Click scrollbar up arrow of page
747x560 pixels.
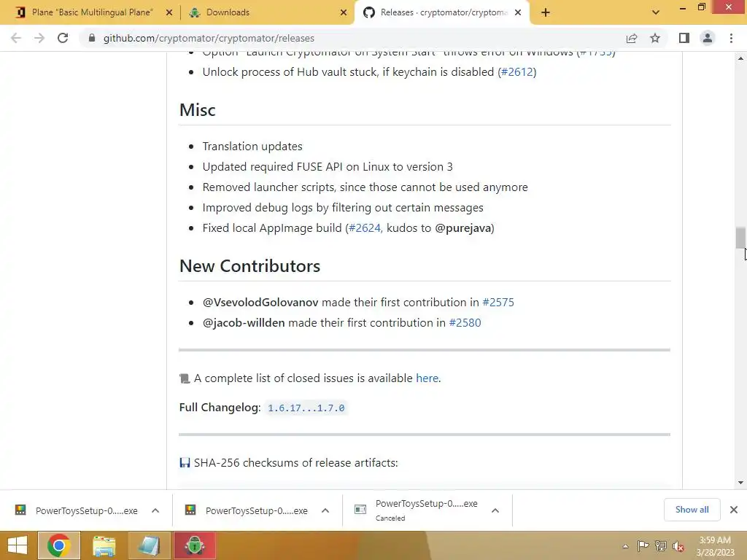(740, 58)
